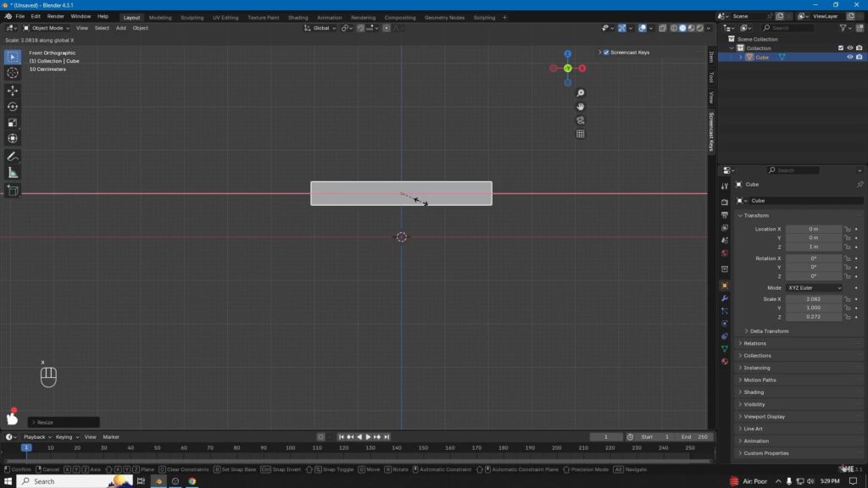868x488 pixels.
Task: Pick the Scale tool
Action: 13,123
